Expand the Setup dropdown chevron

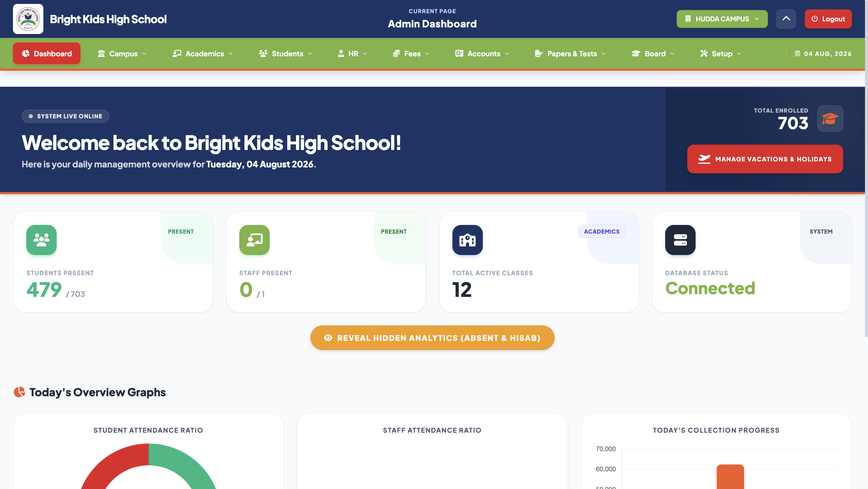click(x=739, y=54)
